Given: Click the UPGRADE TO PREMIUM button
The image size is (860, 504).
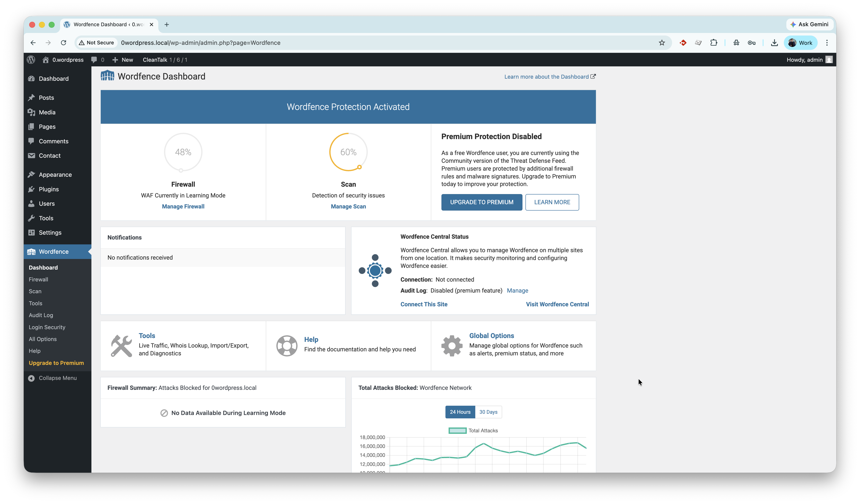Looking at the screenshot, I should pyautogui.click(x=482, y=202).
